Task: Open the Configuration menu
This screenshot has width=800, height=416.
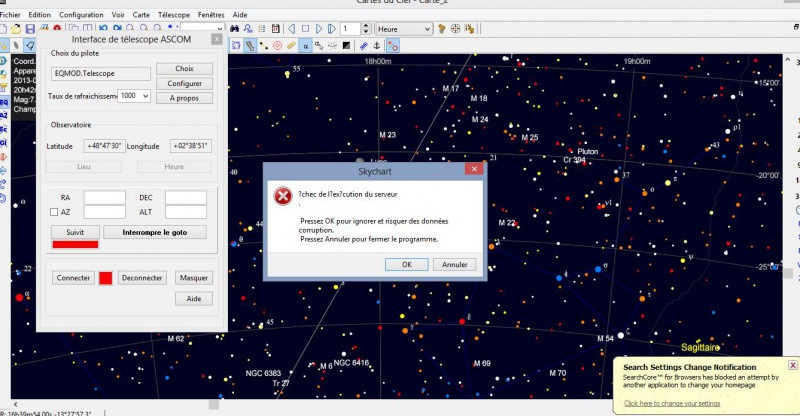Action: [x=81, y=15]
